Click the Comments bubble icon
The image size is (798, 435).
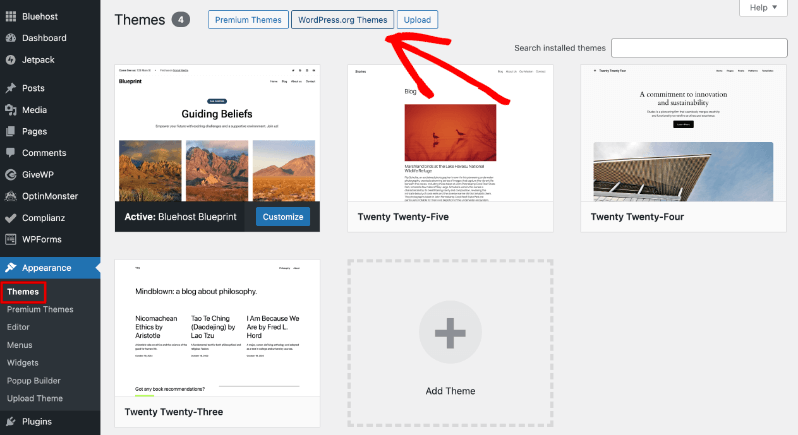point(11,153)
